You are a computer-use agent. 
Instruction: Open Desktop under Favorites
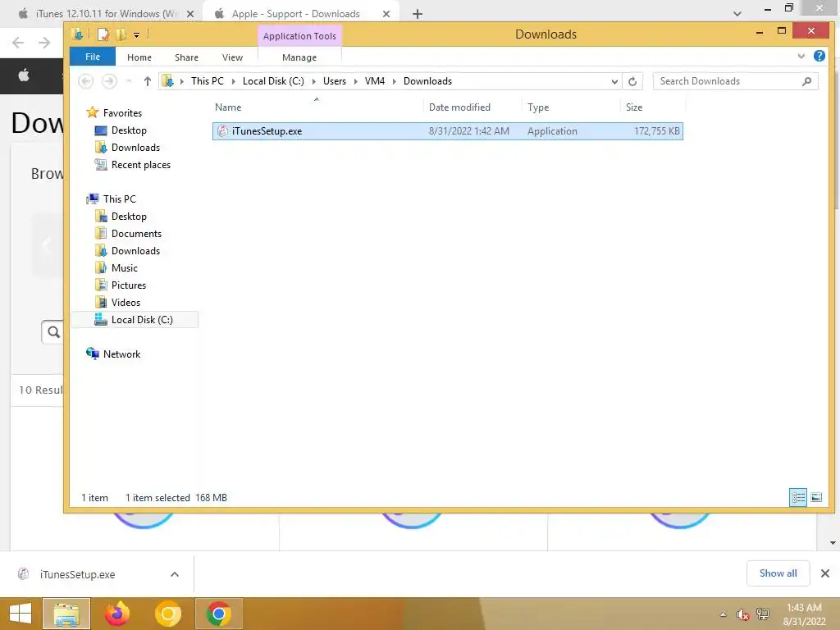click(129, 130)
